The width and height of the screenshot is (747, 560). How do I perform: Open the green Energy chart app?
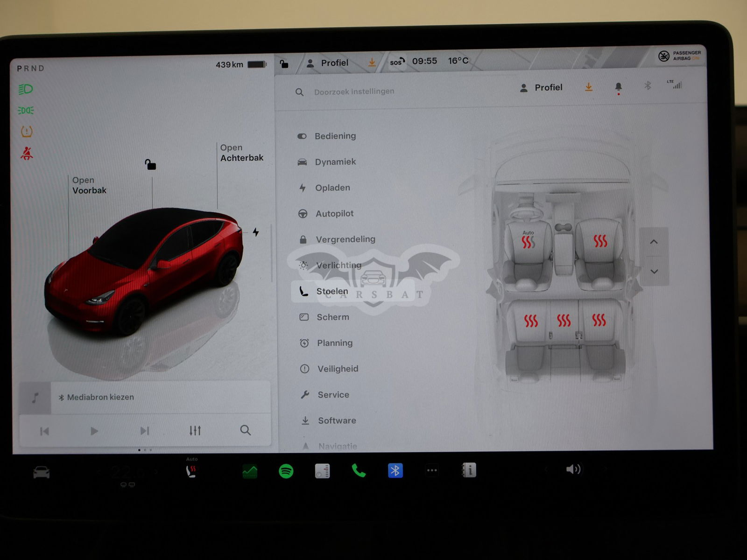tap(250, 471)
